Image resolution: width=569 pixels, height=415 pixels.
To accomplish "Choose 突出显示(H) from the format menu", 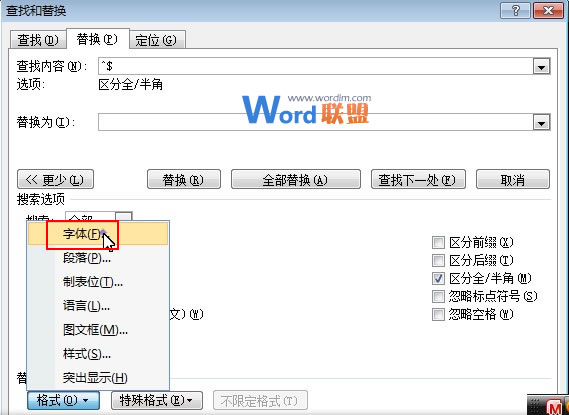I will pyautogui.click(x=98, y=378).
